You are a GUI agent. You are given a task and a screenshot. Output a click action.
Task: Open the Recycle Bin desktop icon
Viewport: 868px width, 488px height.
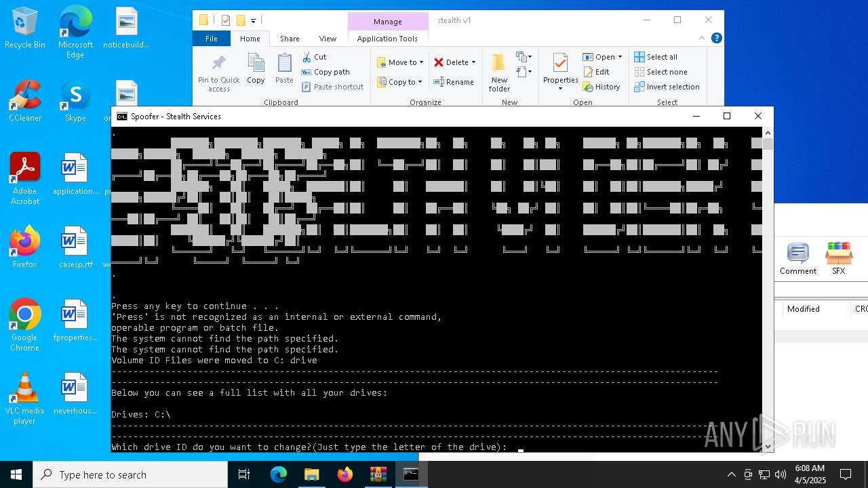click(x=25, y=28)
